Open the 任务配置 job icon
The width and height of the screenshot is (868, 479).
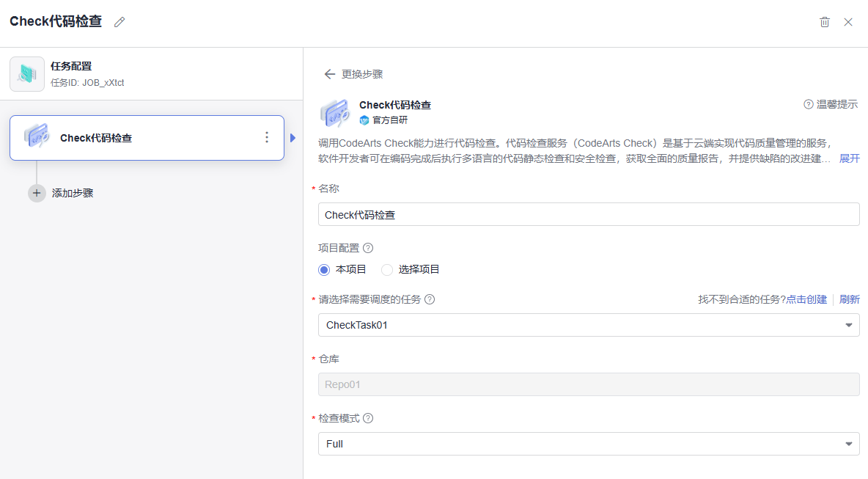(27, 74)
